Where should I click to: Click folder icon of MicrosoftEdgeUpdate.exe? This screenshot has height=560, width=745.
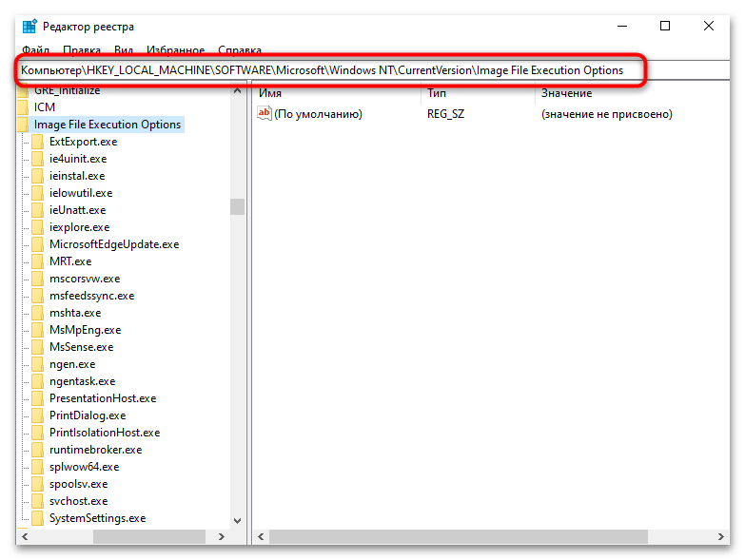coord(37,244)
